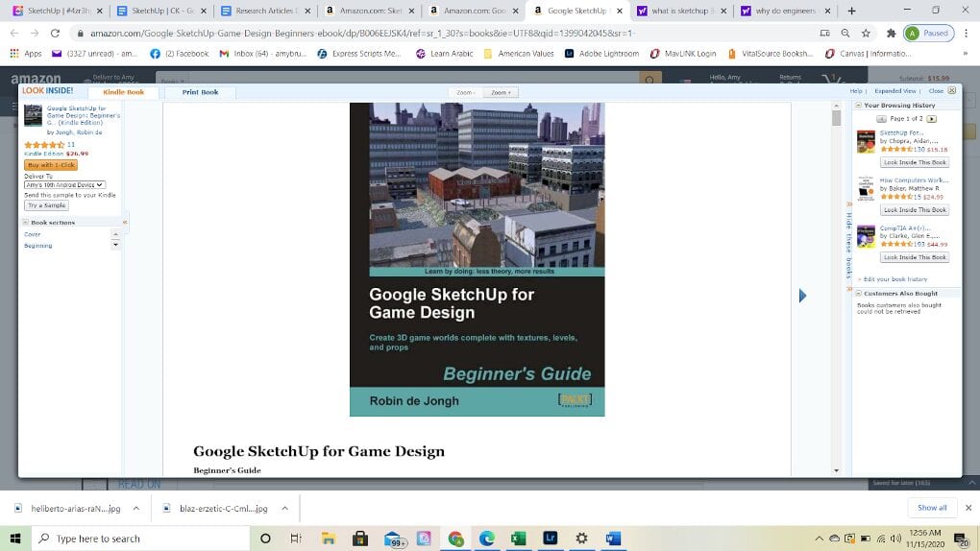Viewport: 980px width, 551px height.
Task: Open a new browser tab
Action: (851, 11)
